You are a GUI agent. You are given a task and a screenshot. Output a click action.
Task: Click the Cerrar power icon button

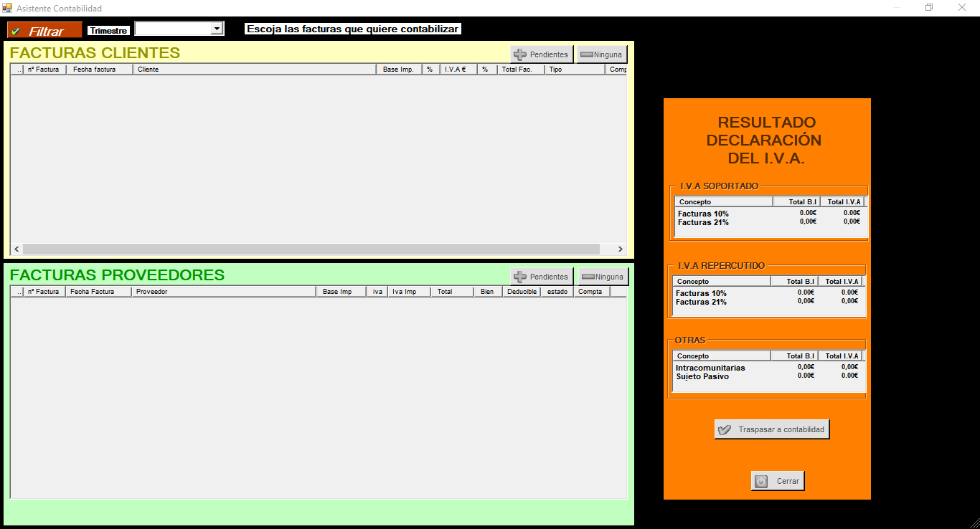pos(762,481)
